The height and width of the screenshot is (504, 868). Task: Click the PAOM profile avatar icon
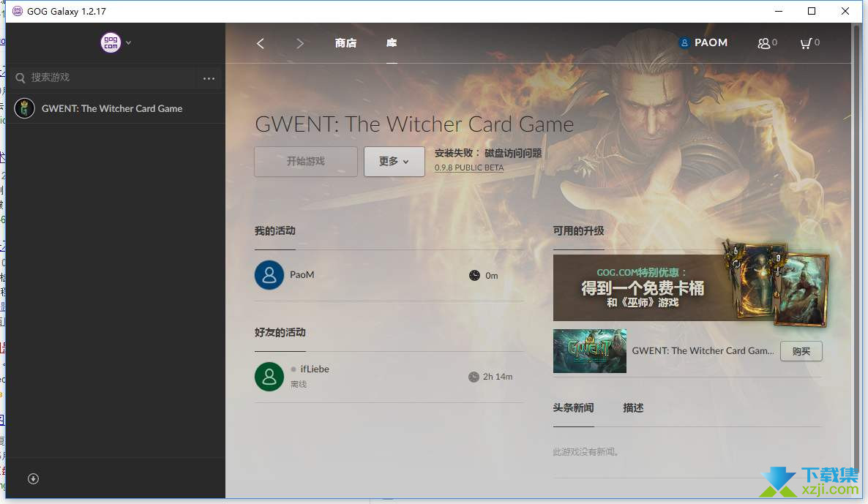(x=685, y=42)
